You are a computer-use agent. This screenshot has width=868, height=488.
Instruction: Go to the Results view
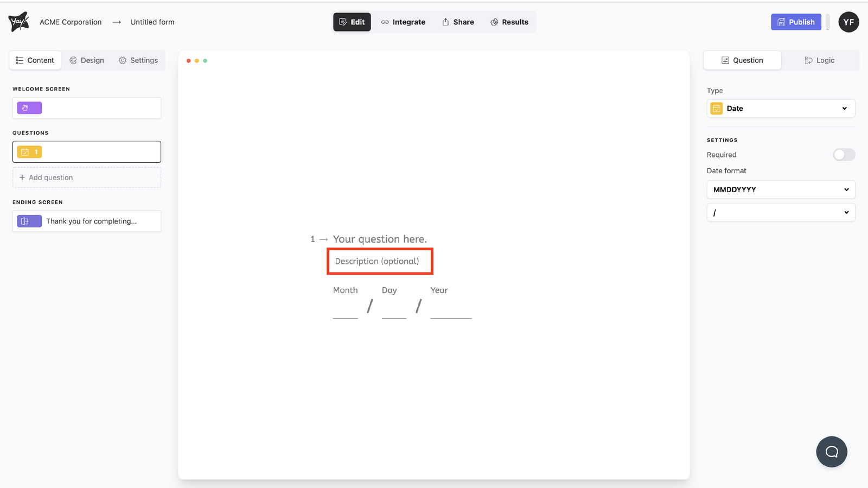[509, 22]
